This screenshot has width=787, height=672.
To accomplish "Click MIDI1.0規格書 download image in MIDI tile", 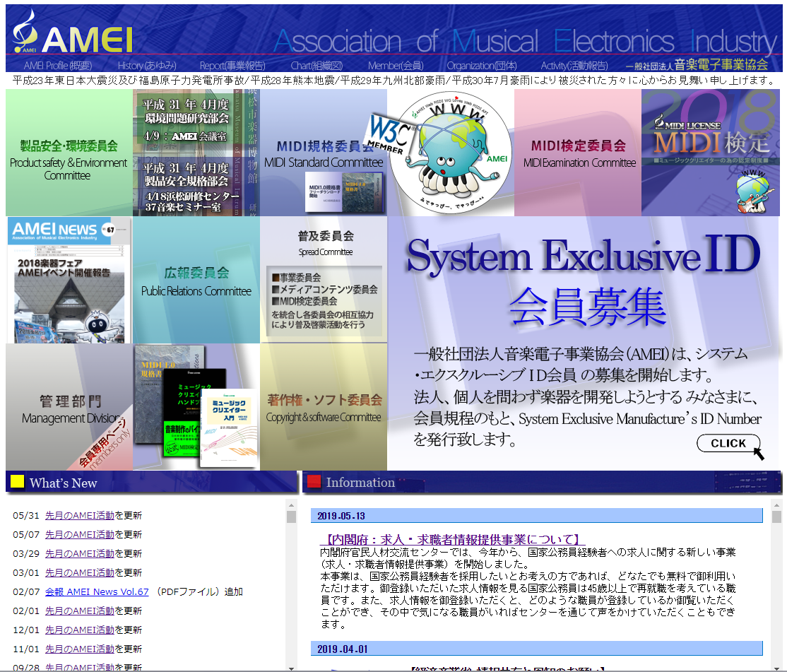I will tap(344, 193).
